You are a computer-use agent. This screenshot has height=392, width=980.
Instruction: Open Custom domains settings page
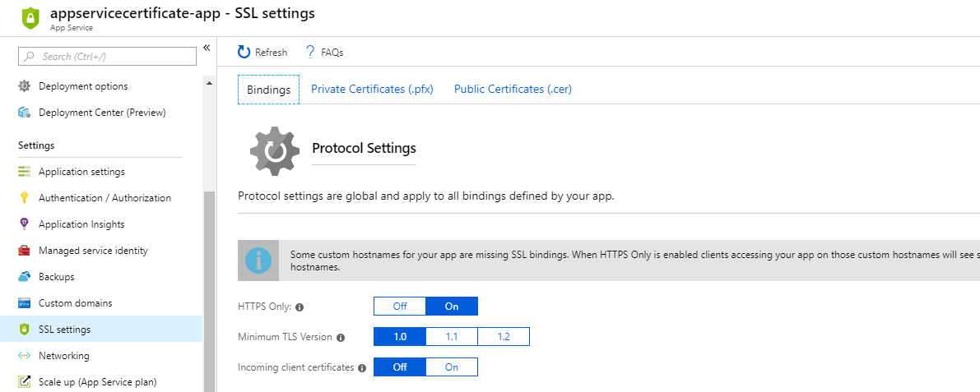[x=75, y=303]
